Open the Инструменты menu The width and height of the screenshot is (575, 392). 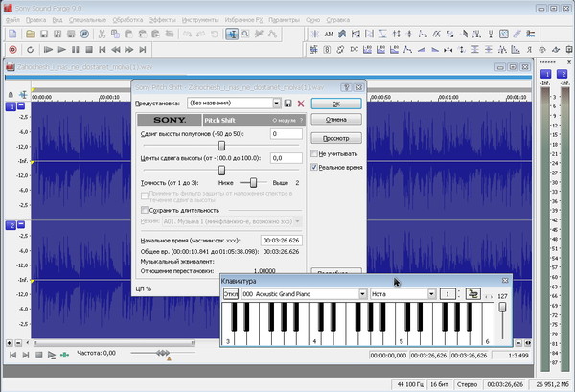pos(200,20)
